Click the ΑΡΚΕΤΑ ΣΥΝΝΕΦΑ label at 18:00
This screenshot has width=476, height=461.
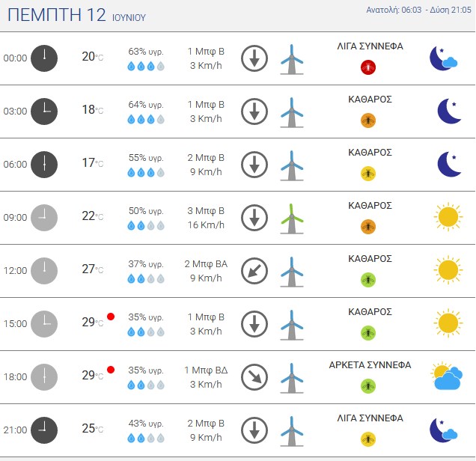point(370,364)
